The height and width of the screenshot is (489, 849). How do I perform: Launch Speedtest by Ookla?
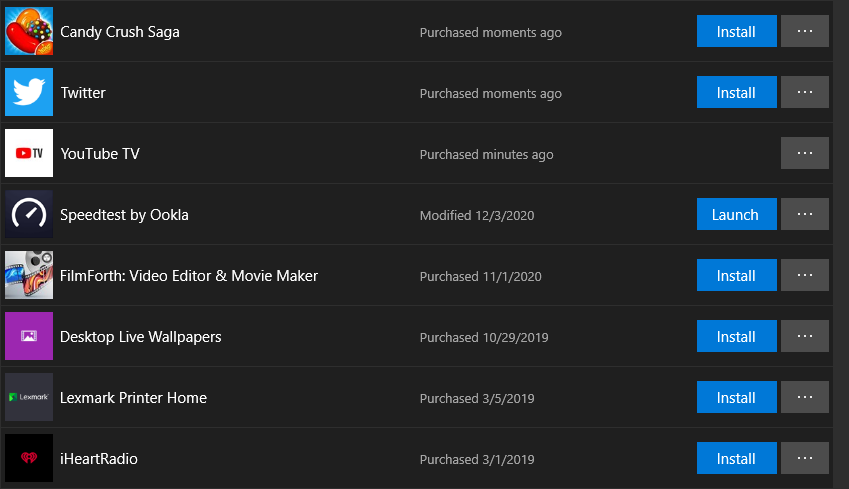[736, 214]
